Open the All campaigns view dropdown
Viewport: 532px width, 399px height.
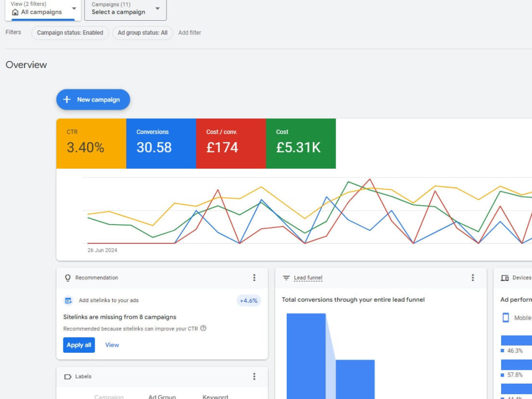[x=43, y=10]
